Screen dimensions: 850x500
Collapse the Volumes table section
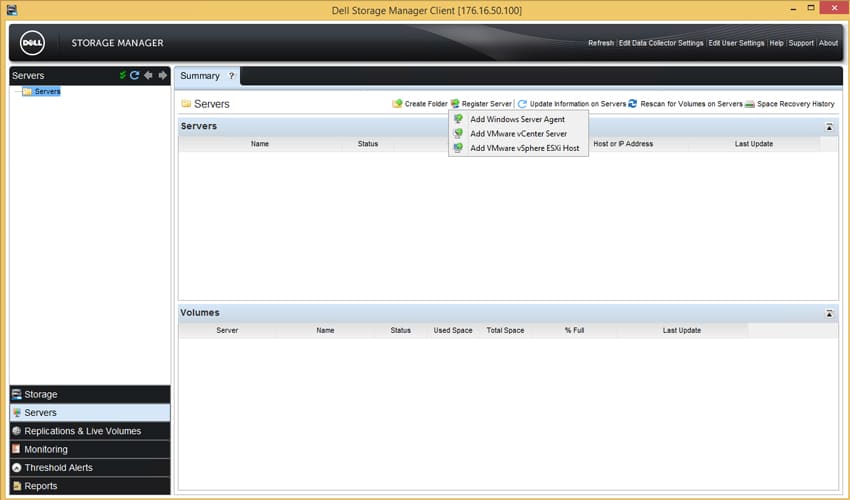[x=829, y=313]
